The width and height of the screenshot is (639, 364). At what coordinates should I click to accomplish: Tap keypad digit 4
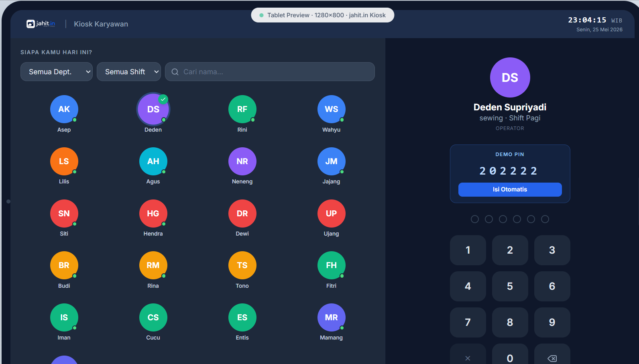[x=468, y=286]
